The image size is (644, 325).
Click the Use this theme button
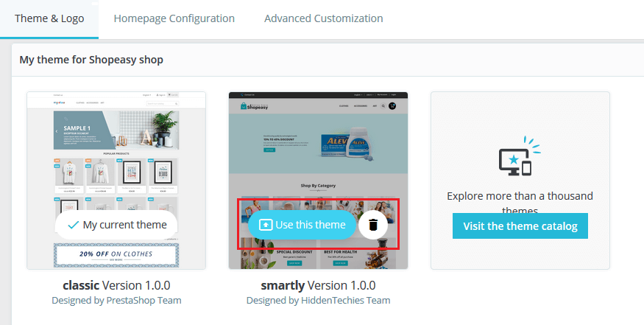(x=302, y=225)
